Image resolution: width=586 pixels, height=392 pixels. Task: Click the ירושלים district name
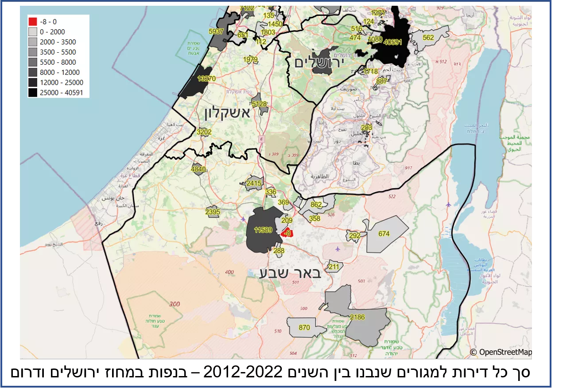tap(319, 62)
